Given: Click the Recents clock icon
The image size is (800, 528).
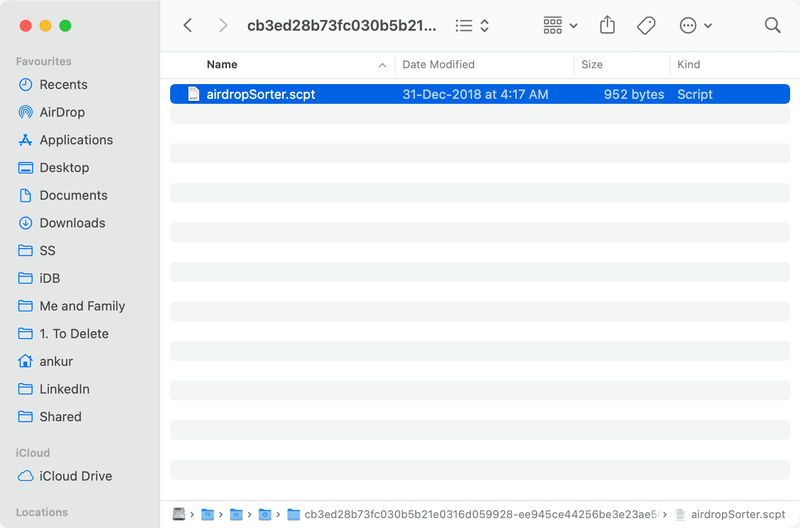Looking at the screenshot, I should [x=26, y=85].
